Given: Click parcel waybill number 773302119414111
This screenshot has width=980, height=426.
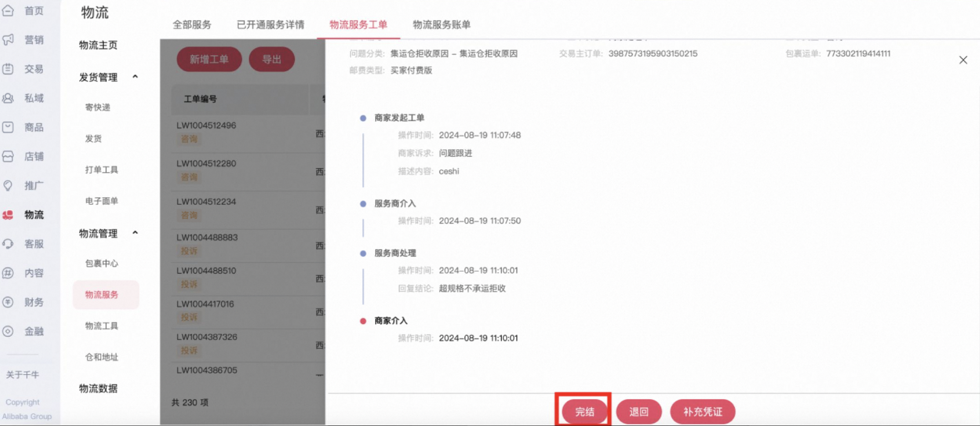Looking at the screenshot, I should (858, 53).
